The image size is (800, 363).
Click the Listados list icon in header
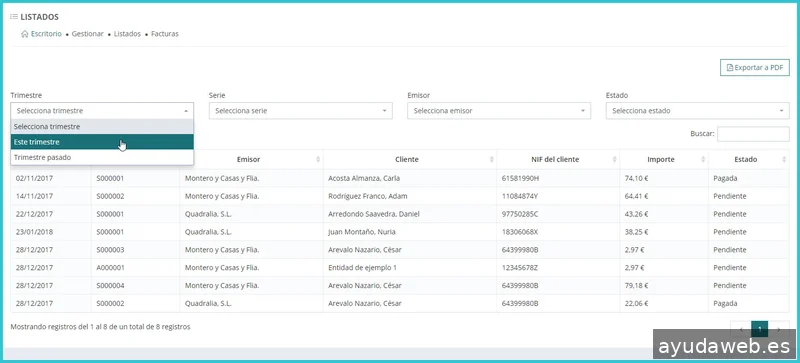click(14, 17)
